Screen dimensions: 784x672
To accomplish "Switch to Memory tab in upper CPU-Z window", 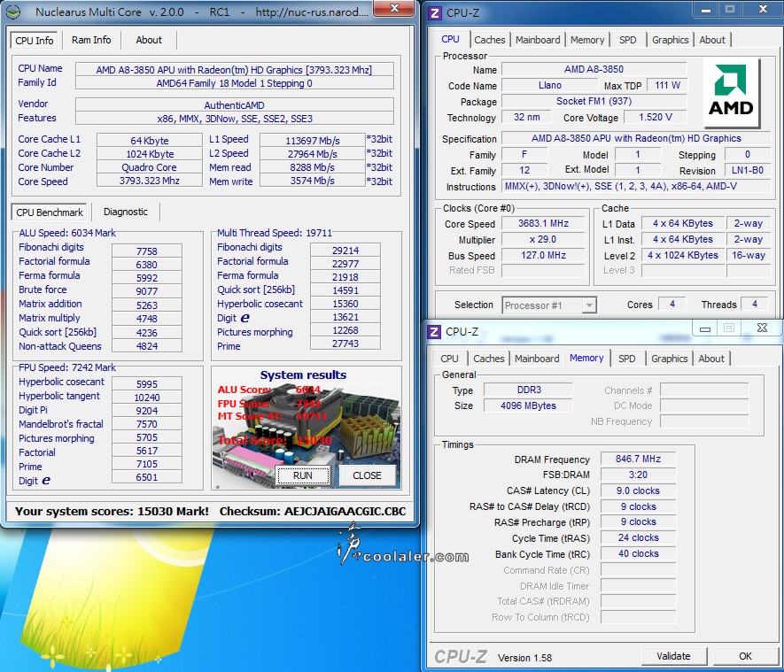I will point(587,40).
